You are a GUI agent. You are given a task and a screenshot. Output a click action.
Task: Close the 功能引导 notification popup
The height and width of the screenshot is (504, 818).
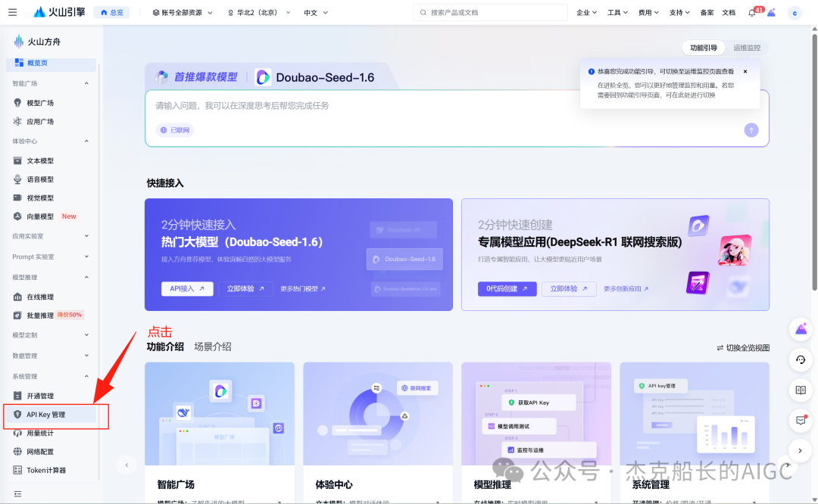(745, 71)
